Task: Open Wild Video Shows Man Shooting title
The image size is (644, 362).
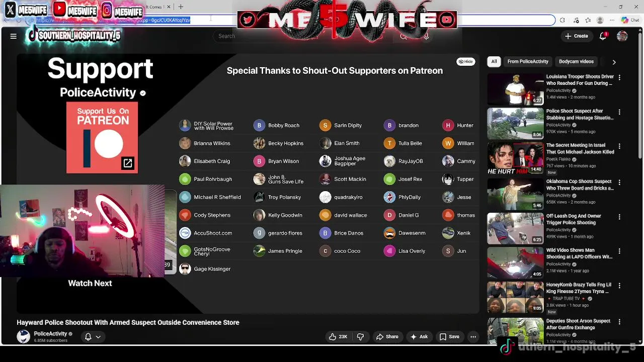Action: pyautogui.click(x=579, y=253)
